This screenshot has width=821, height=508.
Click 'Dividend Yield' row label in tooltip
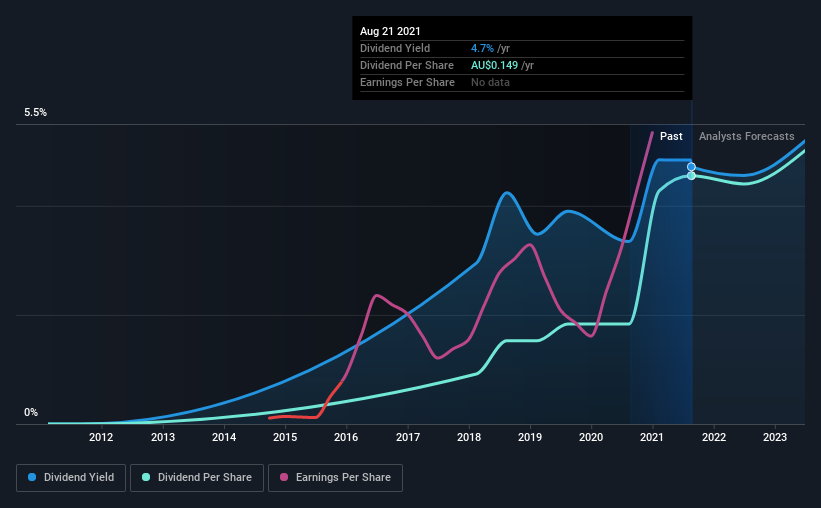[x=395, y=48]
